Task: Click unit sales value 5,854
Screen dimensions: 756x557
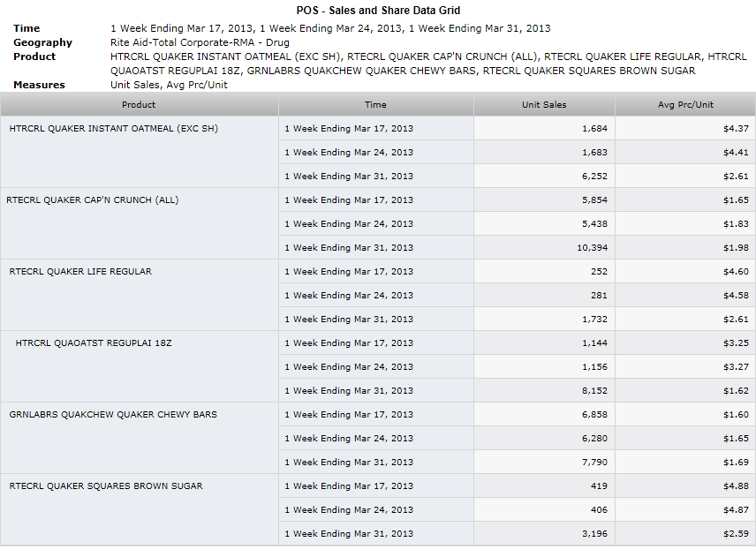Action: [x=594, y=200]
